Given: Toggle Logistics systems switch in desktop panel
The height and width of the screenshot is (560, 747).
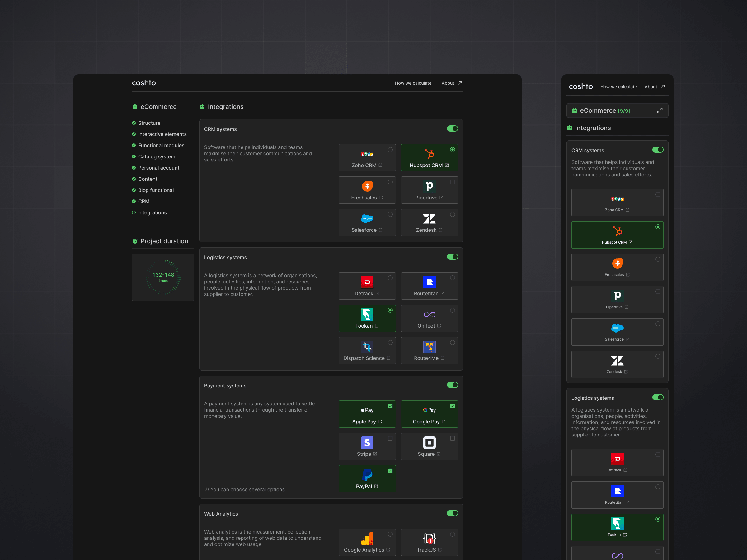Looking at the screenshot, I should coord(453,257).
